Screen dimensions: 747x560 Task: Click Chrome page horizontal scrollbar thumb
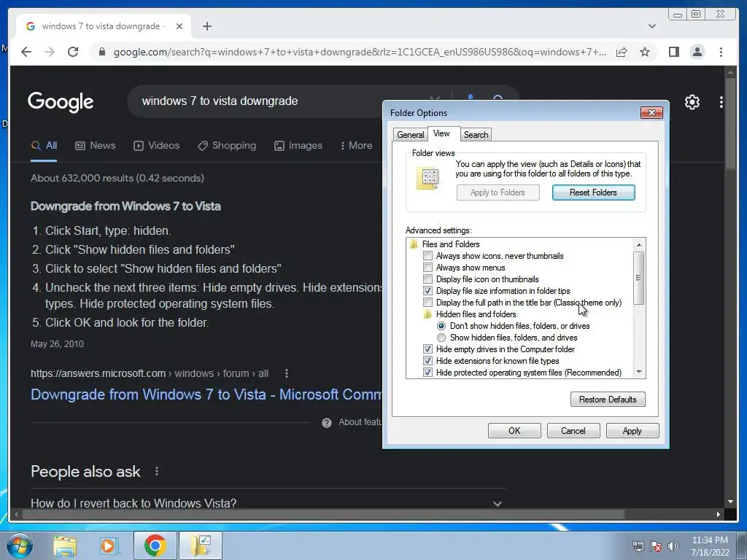pos(323,515)
